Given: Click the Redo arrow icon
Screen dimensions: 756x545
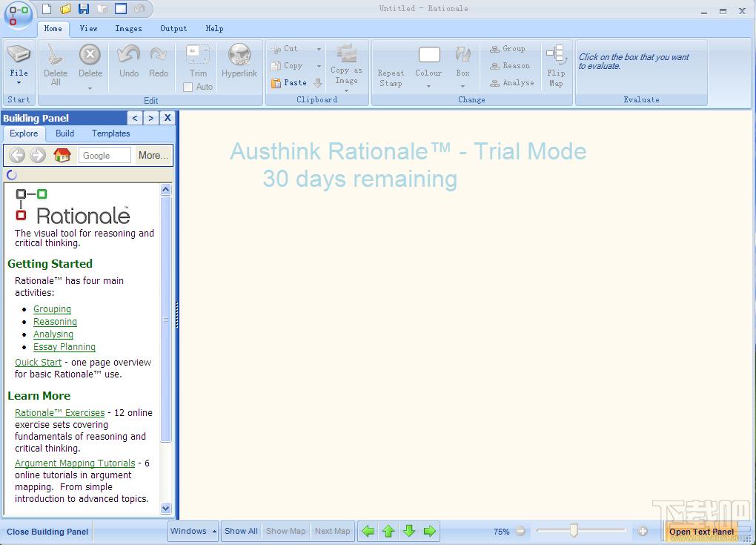Looking at the screenshot, I should tap(158, 54).
